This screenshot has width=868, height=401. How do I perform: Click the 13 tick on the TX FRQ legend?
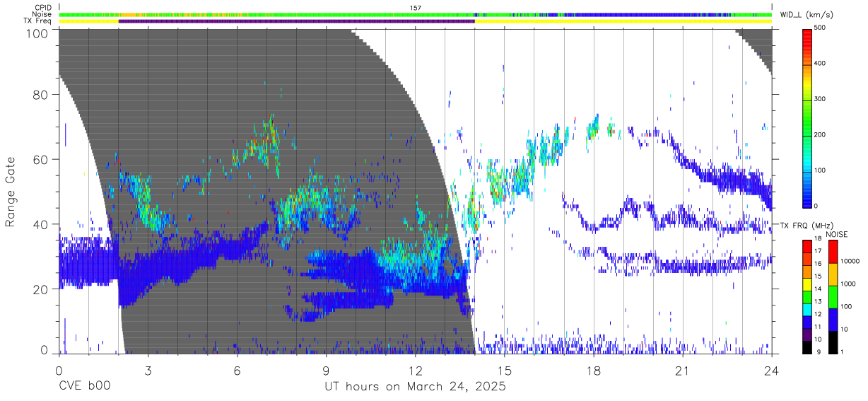click(818, 302)
